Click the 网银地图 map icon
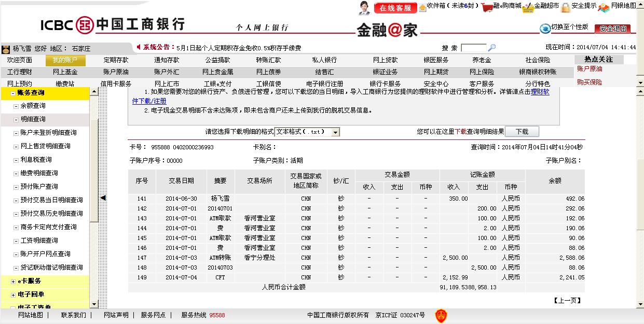The width and height of the screenshot is (644, 324). [604, 7]
